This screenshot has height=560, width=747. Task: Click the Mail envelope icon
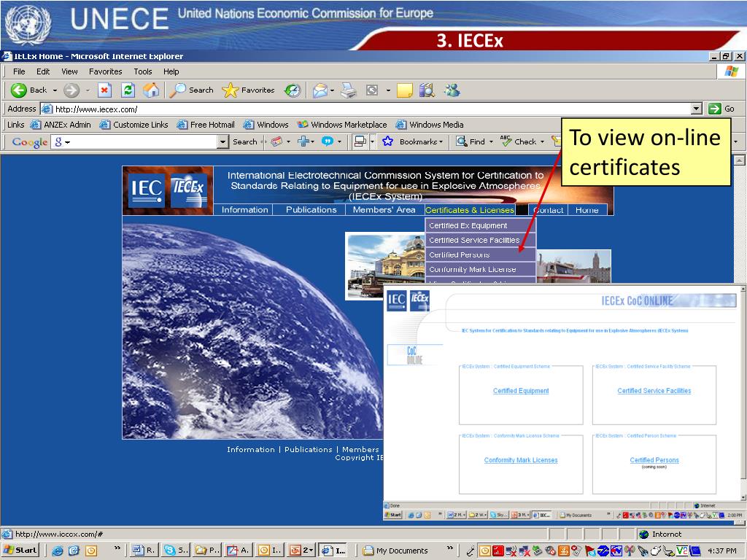click(x=320, y=90)
